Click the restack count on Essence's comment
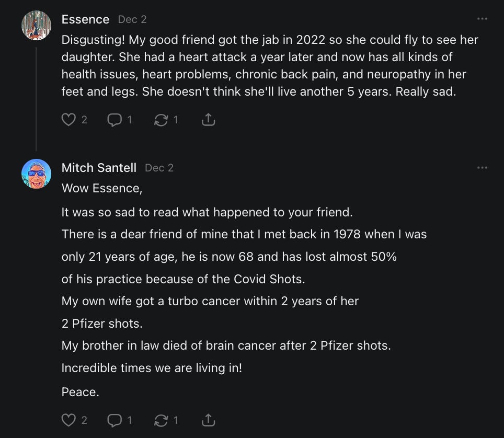This screenshot has height=438, width=504. click(x=176, y=120)
